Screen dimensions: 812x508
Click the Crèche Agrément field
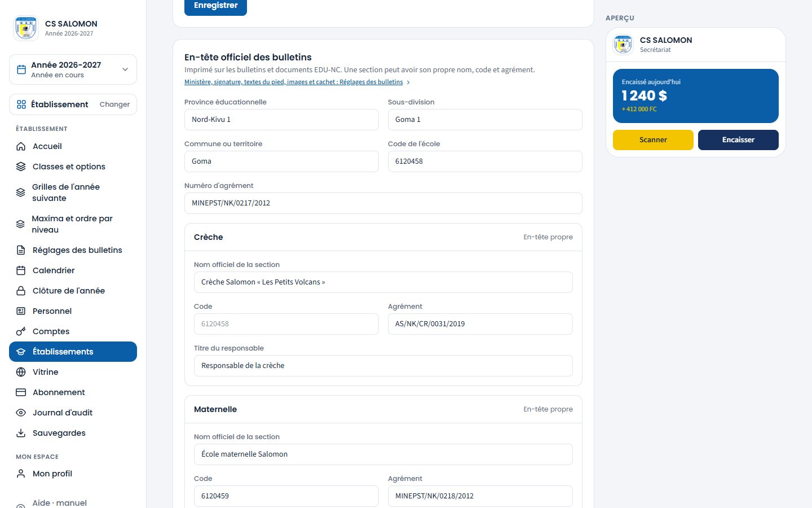coord(480,324)
